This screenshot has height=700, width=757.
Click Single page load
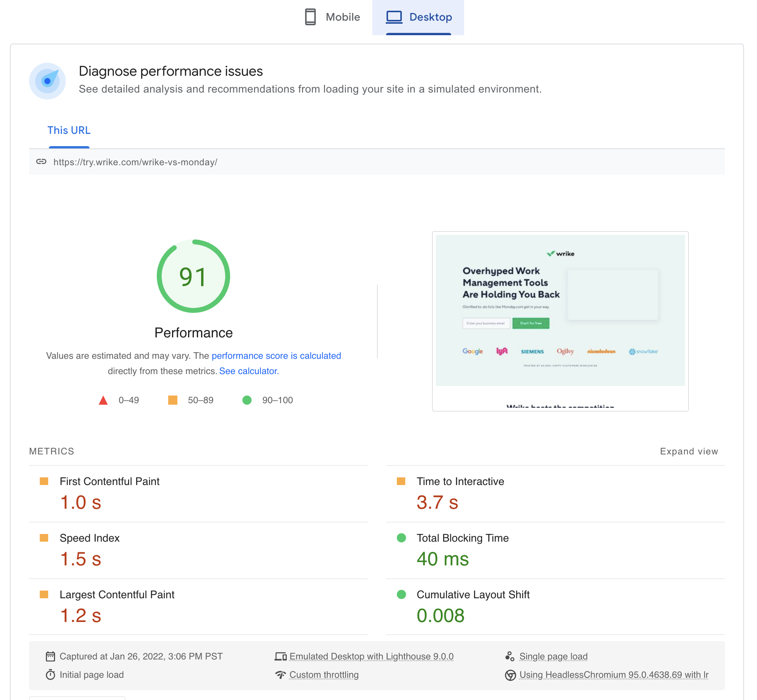pos(553,656)
